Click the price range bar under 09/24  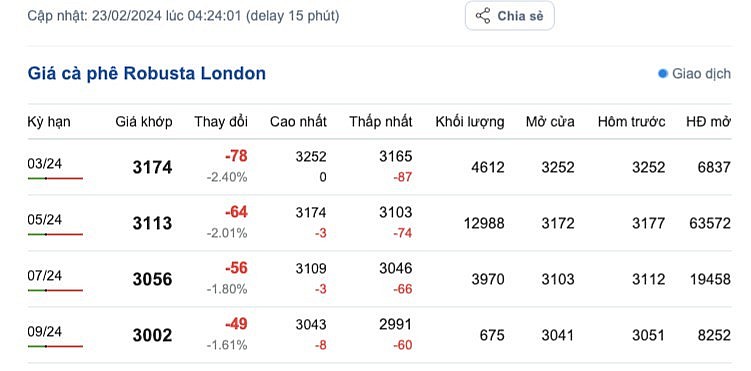(55, 346)
